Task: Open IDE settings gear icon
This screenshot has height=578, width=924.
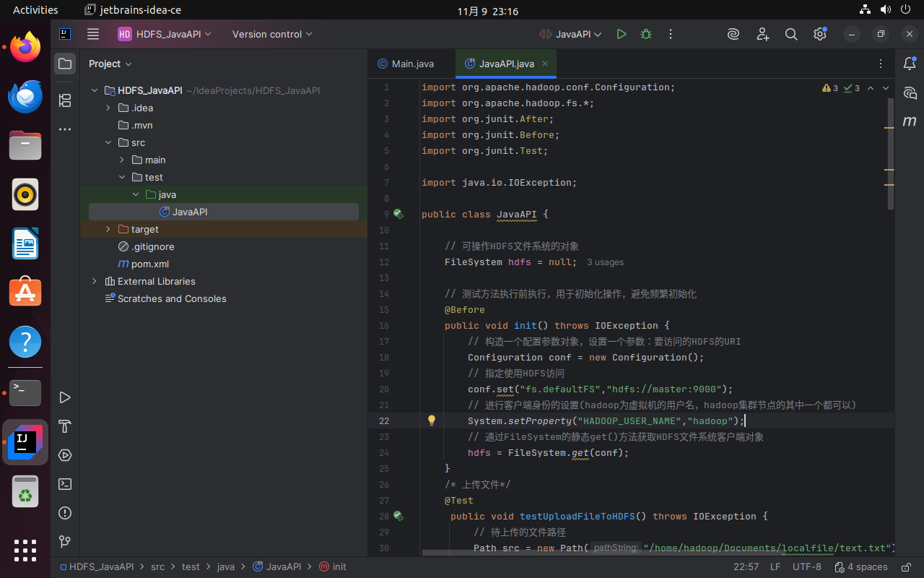Action: click(819, 34)
